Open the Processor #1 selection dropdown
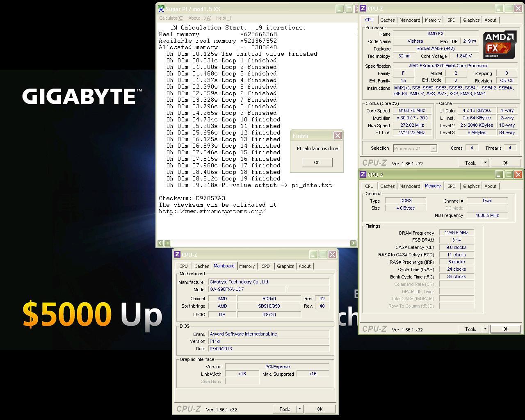This screenshot has width=525, height=420. coord(434,148)
